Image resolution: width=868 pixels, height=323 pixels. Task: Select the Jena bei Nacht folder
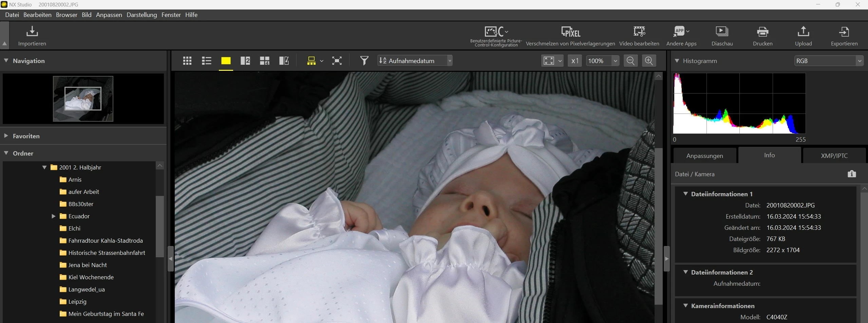click(x=88, y=265)
